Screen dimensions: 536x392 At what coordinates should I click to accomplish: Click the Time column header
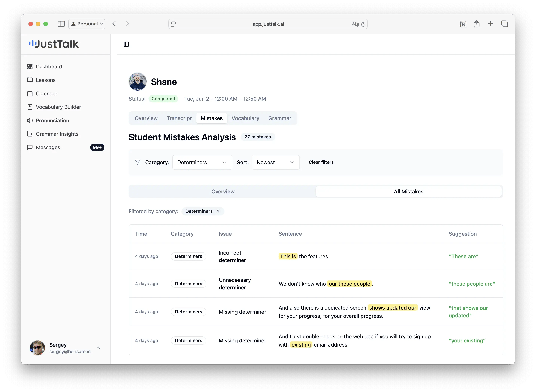click(x=141, y=234)
